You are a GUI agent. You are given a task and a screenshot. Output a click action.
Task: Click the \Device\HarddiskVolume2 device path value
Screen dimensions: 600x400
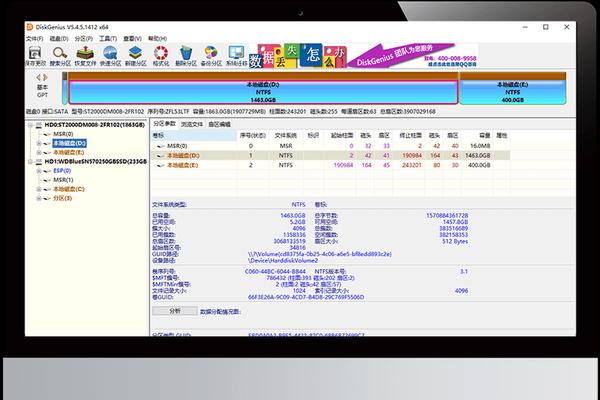click(283, 260)
